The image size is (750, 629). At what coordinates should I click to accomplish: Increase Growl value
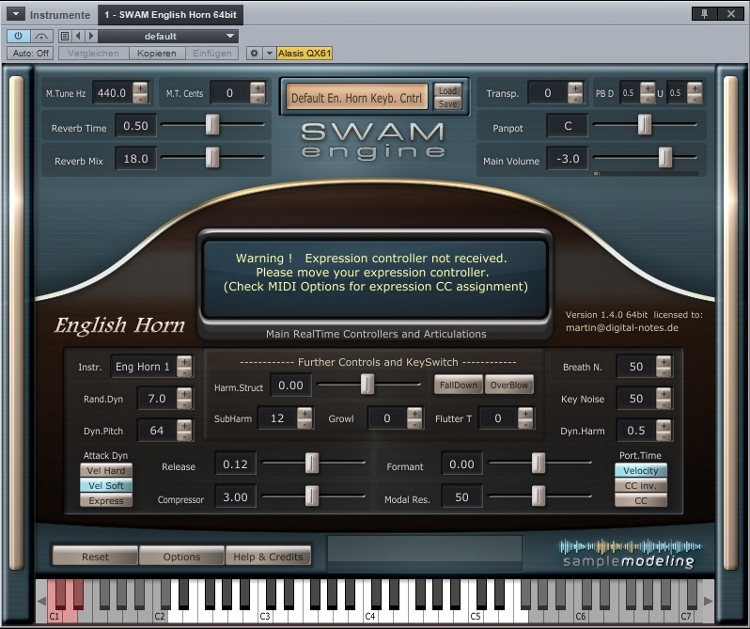[x=414, y=413]
